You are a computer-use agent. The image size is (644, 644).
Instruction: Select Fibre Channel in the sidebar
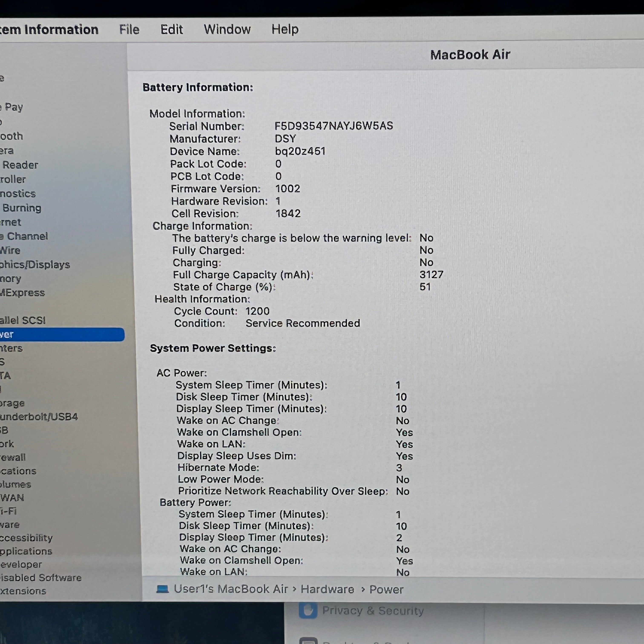click(x=24, y=236)
